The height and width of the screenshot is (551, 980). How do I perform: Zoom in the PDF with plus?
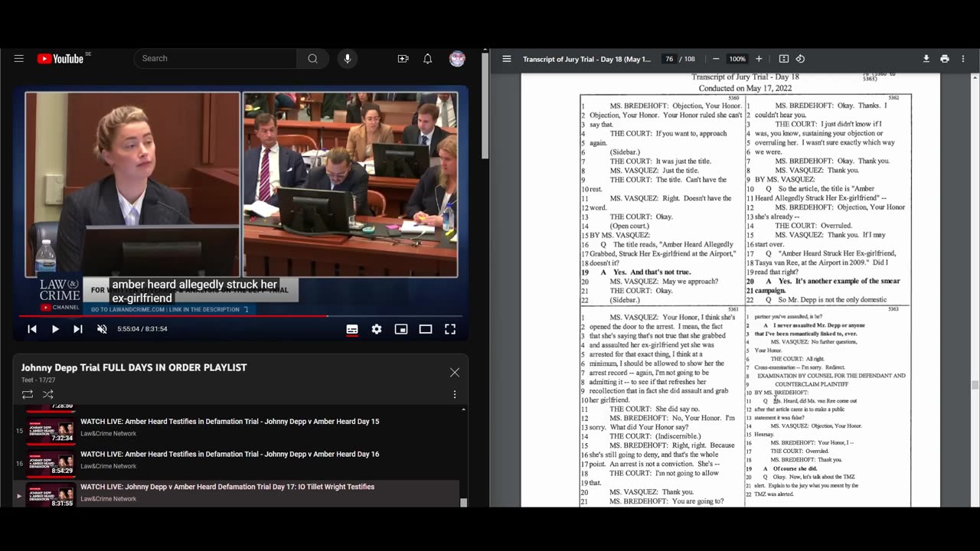click(759, 59)
